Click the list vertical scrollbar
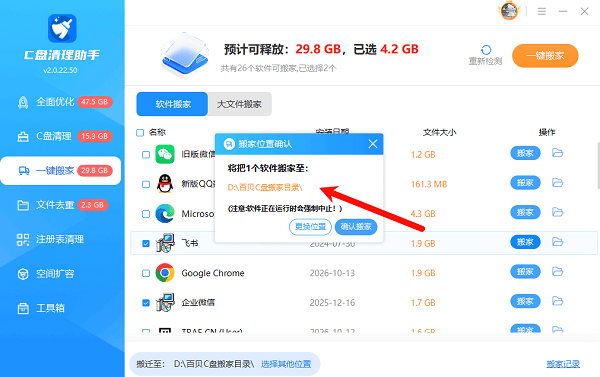This screenshot has height=377, width=600. tap(598, 165)
